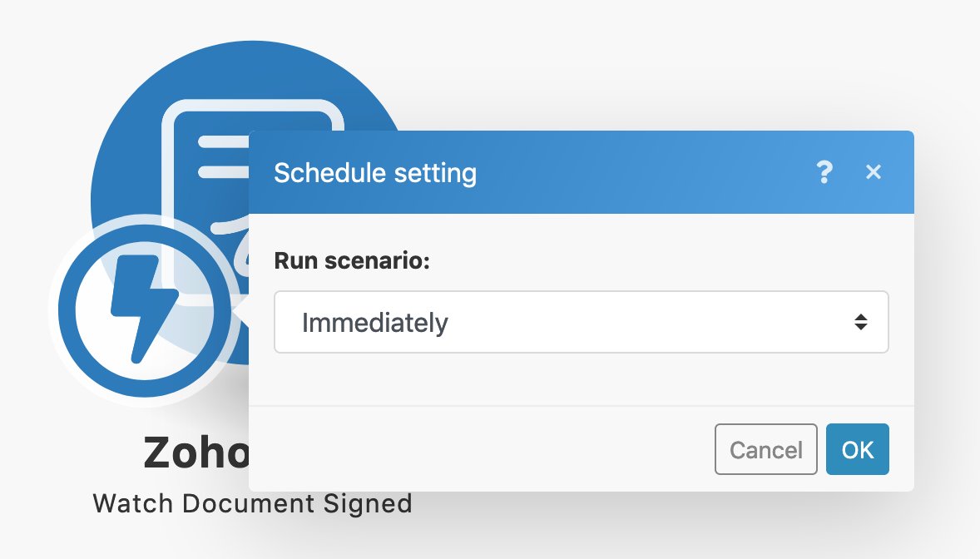The height and width of the screenshot is (559, 980).
Task: Click the help question mark icon
Action: [x=824, y=172]
